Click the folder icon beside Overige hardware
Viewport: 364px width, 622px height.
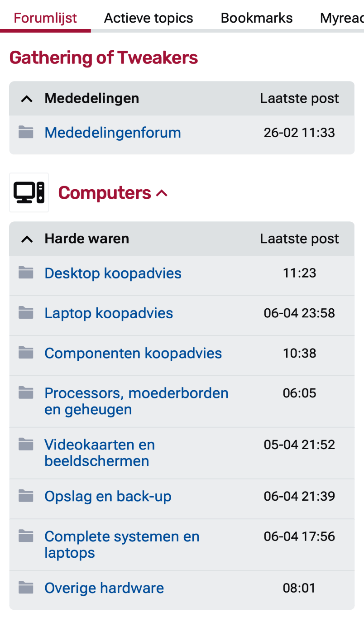tap(26, 587)
